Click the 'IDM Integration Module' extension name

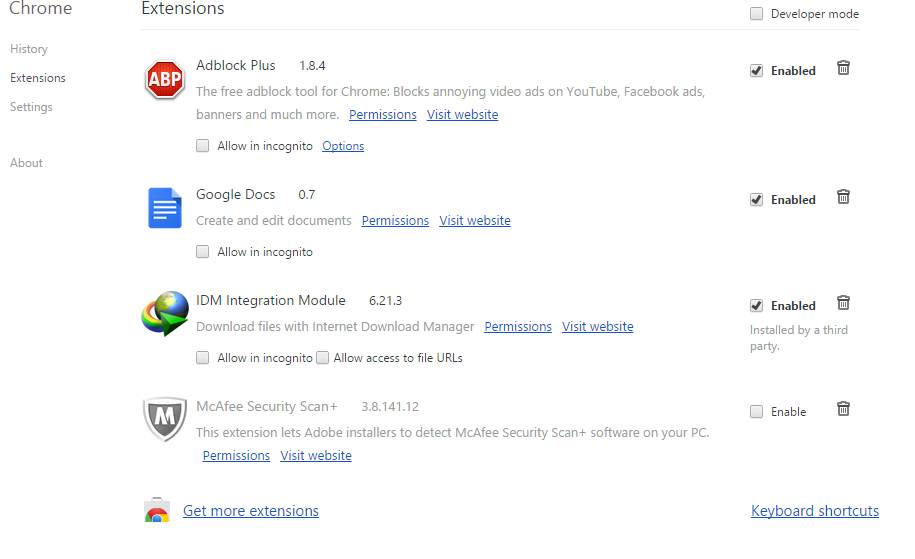(271, 300)
